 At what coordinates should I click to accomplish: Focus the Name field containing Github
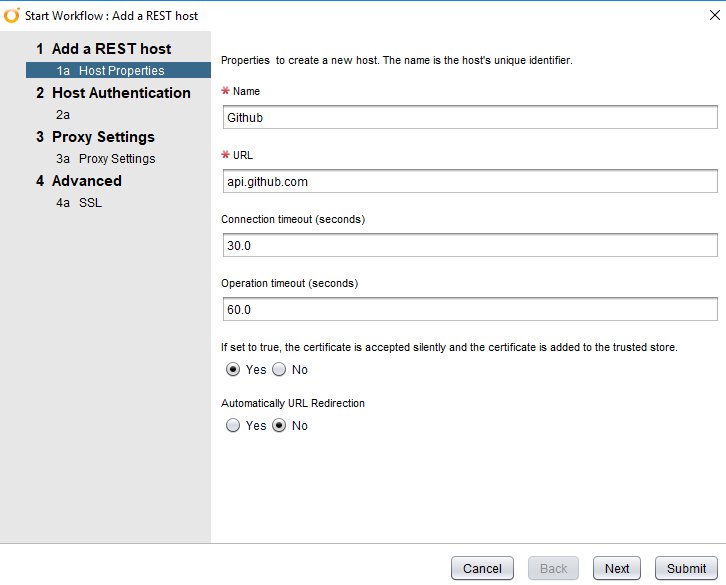click(x=470, y=117)
